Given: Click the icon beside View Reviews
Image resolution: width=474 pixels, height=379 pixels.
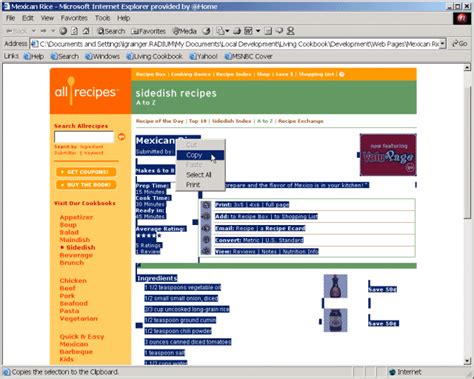Looking at the screenshot, I should tap(206, 251).
